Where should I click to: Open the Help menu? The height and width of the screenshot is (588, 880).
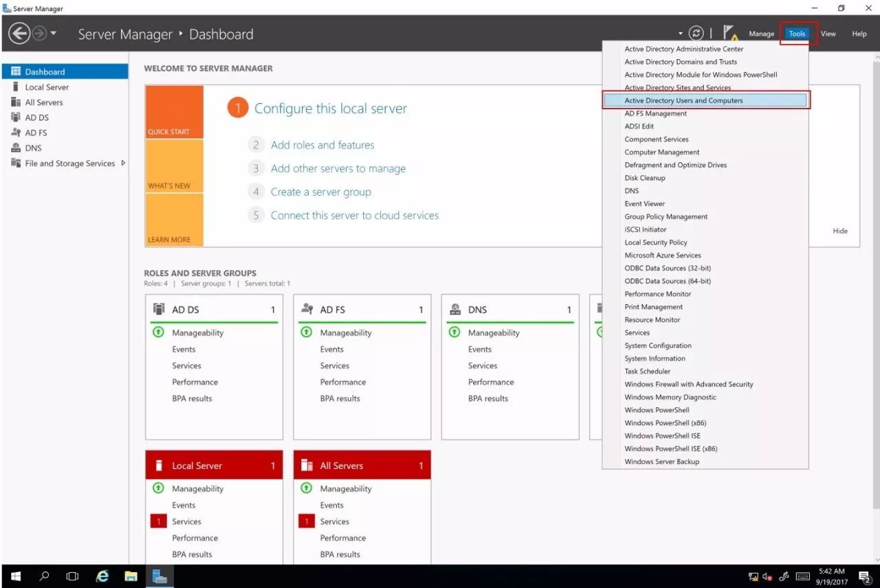(859, 34)
